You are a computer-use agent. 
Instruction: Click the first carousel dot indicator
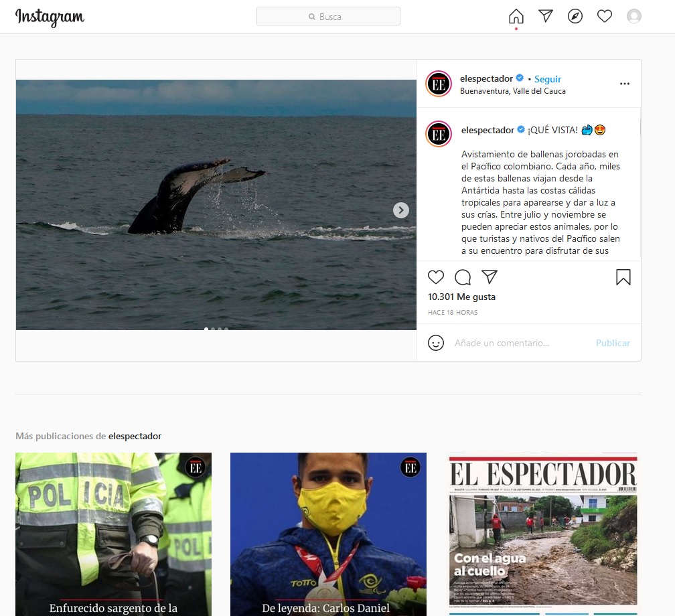point(206,329)
